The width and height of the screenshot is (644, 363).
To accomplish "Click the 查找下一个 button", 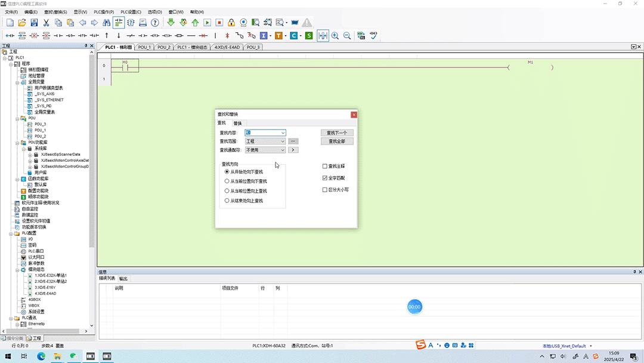I will (x=337, y=133).
